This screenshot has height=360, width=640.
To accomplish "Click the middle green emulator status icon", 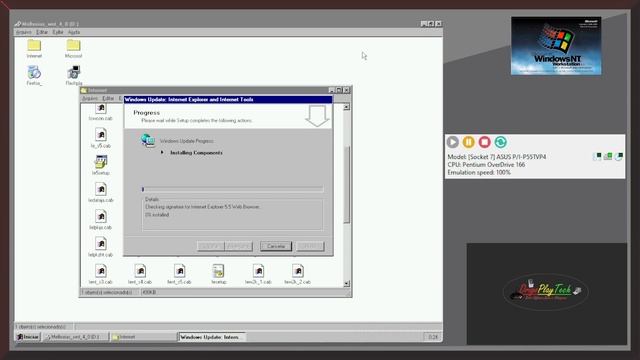I will coord(608,156).
